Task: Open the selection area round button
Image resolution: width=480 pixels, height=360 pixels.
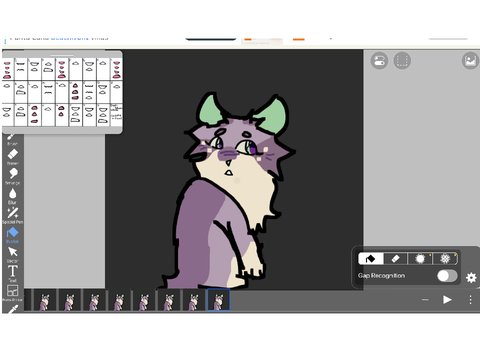Action: [x=402, y=61]
